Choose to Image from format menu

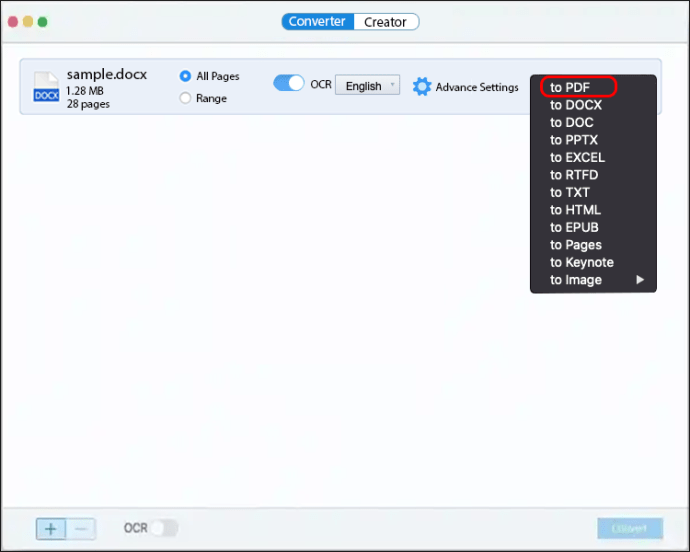coord(592,280)
